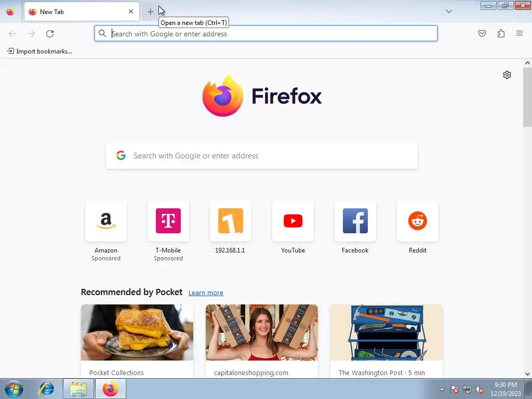532x399 pixels.
Task: Click the capitaloneshopping.com source label
Action: (251, 373)
